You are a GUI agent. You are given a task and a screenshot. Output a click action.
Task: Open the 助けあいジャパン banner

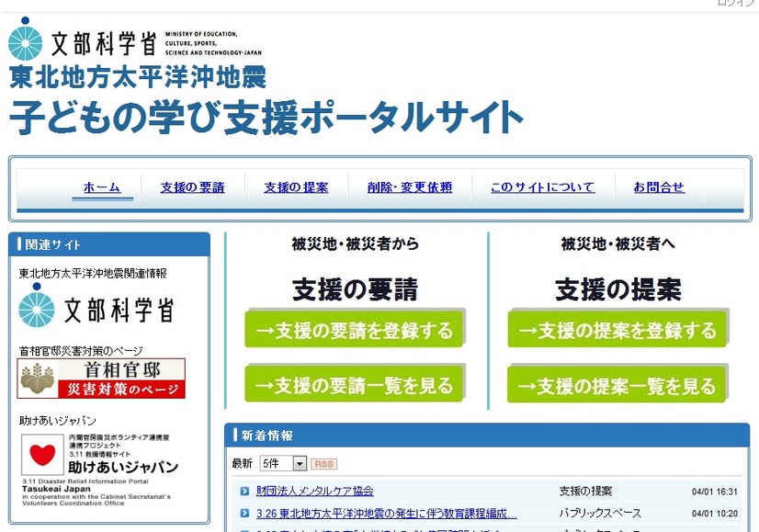(100, 470)
